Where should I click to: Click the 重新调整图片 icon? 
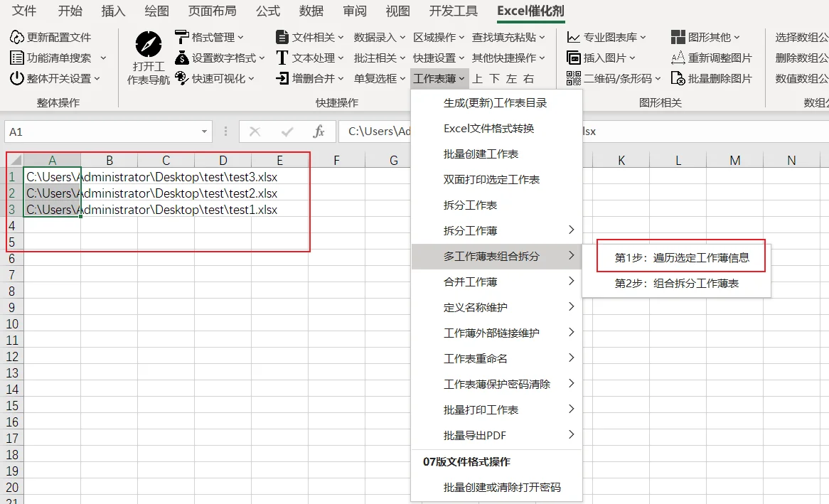pyautogui.click(x=678, y=58)
